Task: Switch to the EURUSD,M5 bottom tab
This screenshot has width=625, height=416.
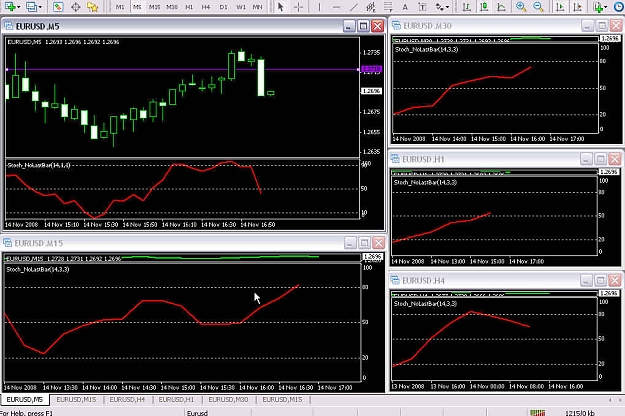Action: pos(25,399)
